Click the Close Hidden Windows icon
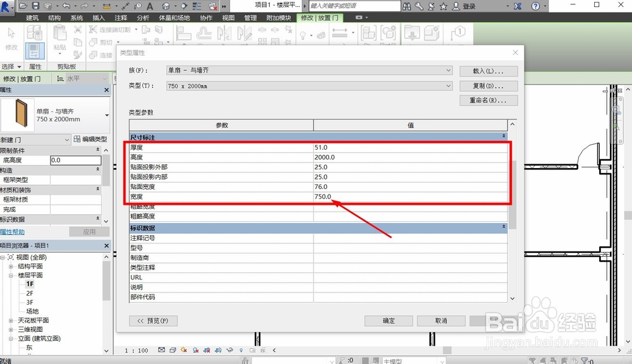This screenshot has height=364, width=632. tap(213, 6)
